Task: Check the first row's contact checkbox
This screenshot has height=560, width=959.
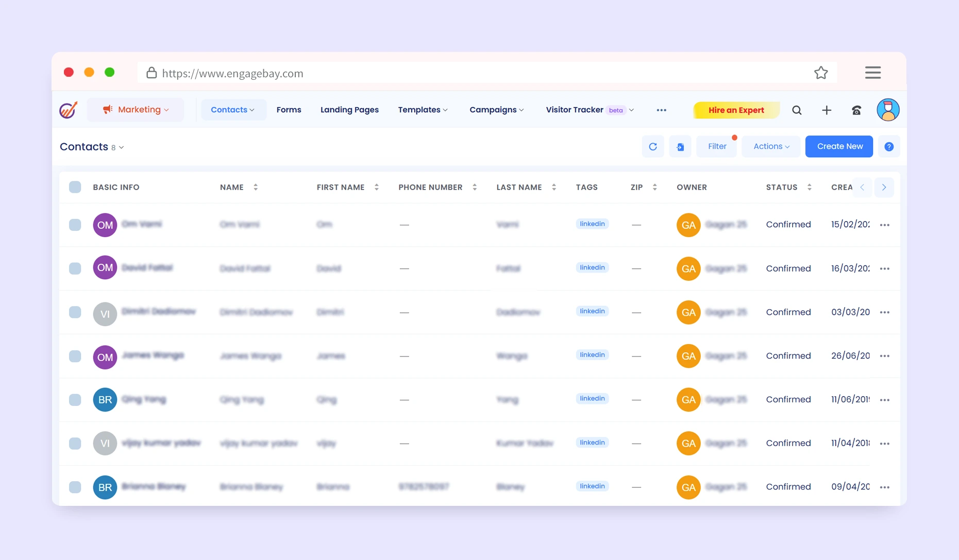Action: pos(75,225)
